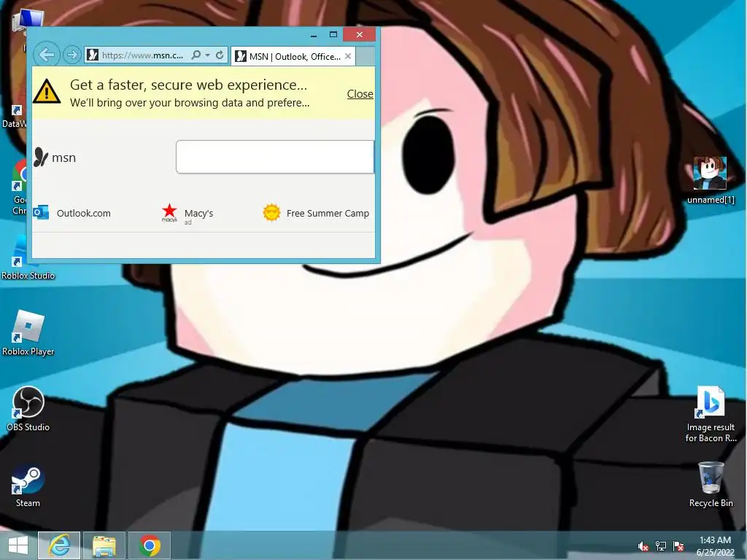The image size is (747, 560).
Task: Focus the MSN web search box
Action: [275, 157]
